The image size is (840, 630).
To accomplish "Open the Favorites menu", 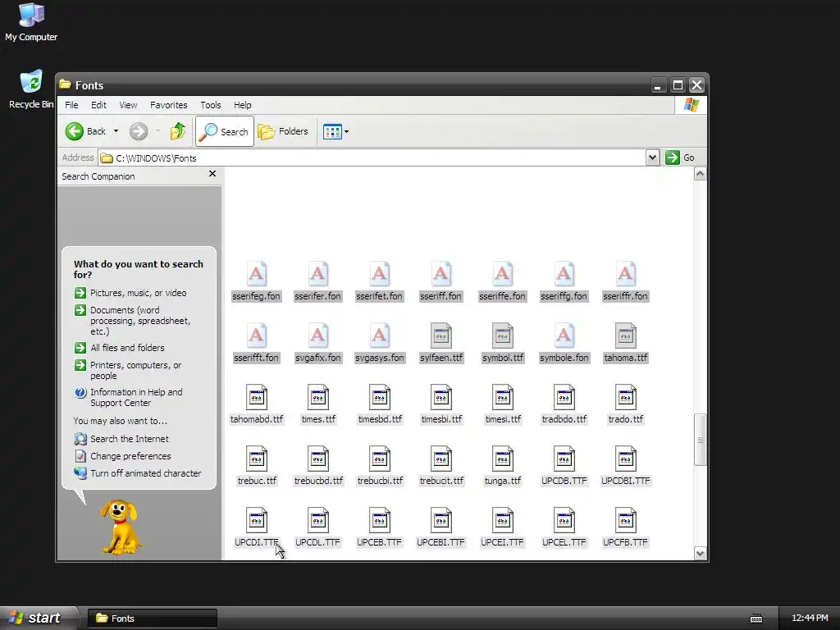I will pyautogui.click(x=169, y=105).
